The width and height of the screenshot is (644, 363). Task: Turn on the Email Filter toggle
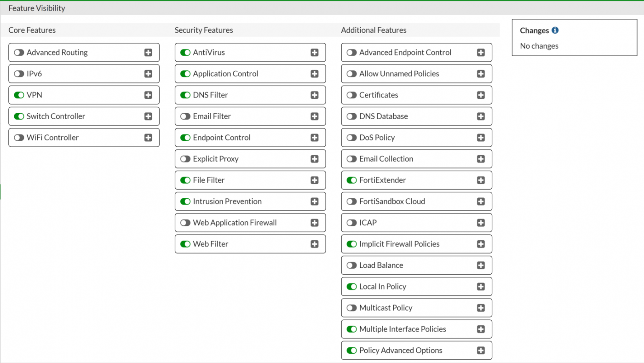[x=185, y=116]
